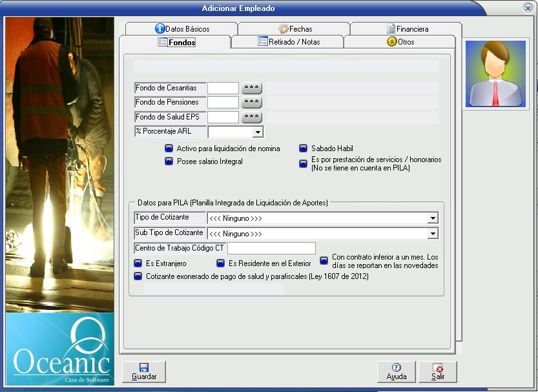Screen dimensions: 538x392
Task: Select the Otros tab
Action: [400, 42]
